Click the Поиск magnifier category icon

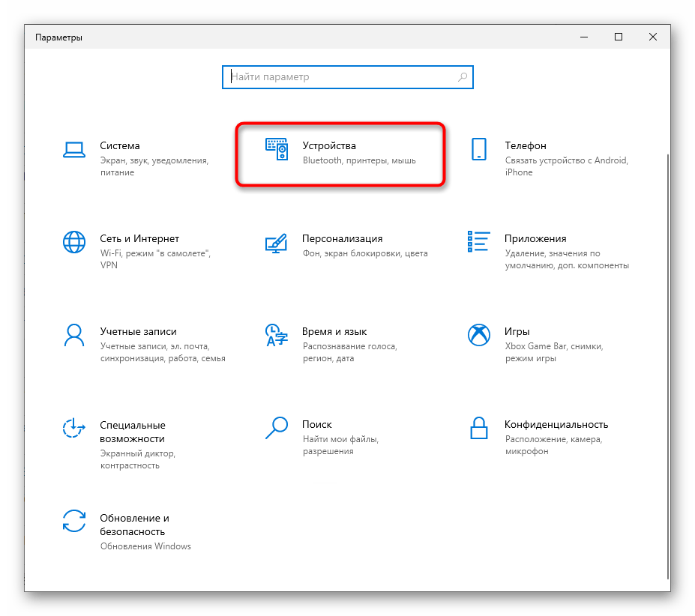click(277, 428)
